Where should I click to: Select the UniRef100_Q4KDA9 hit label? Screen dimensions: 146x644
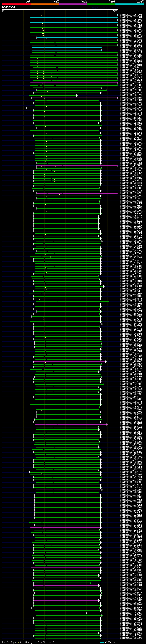(x=131, y=527)
